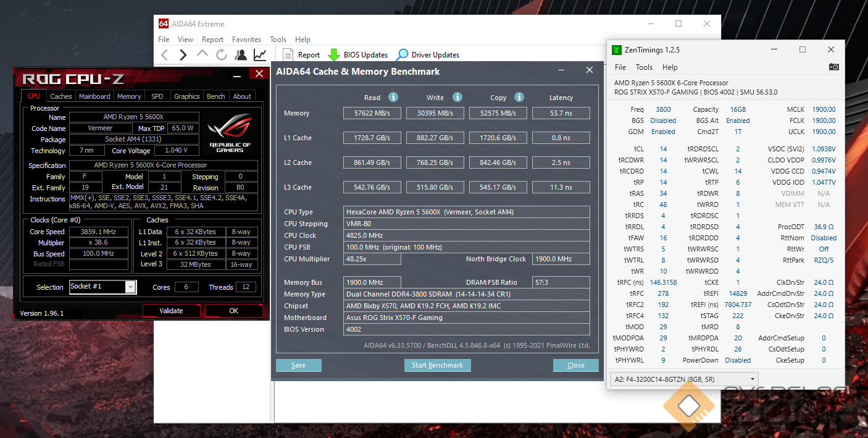Viewport: 868px width, 438px height.
Task: Click the info icon beside Write column
Action: click(x=457, y=97)
